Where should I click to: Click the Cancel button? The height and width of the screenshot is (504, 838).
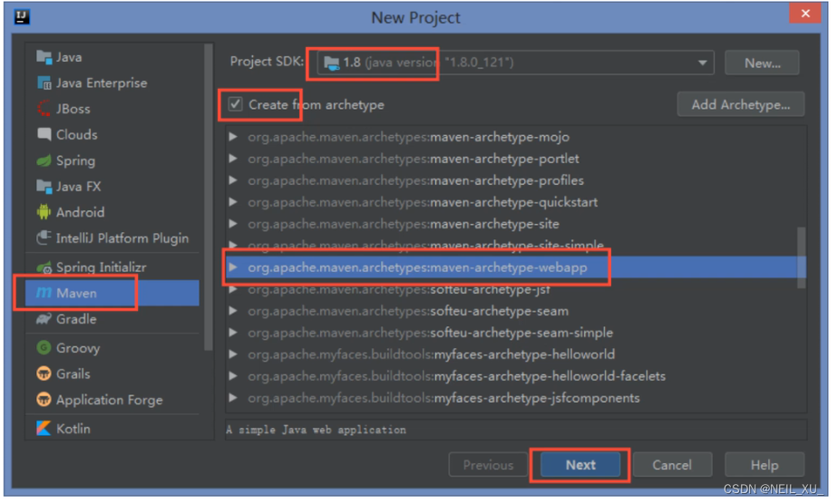point(672,465)
